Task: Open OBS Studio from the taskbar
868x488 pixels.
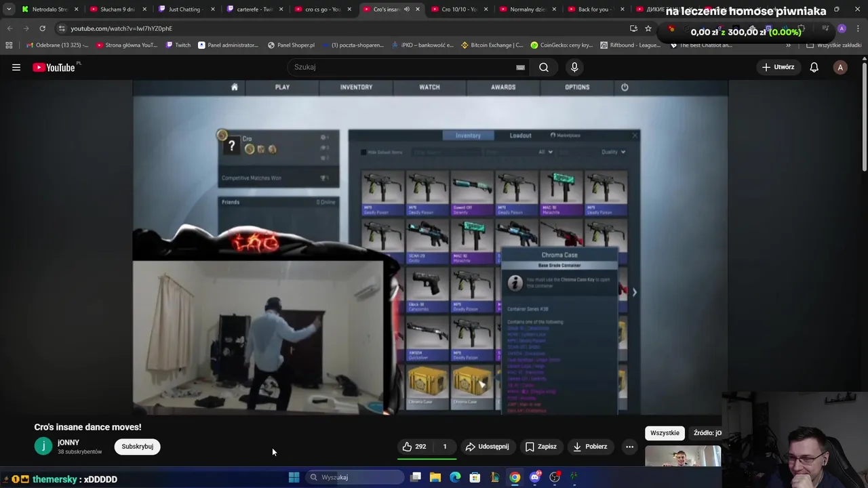Action: coord(555,477)
